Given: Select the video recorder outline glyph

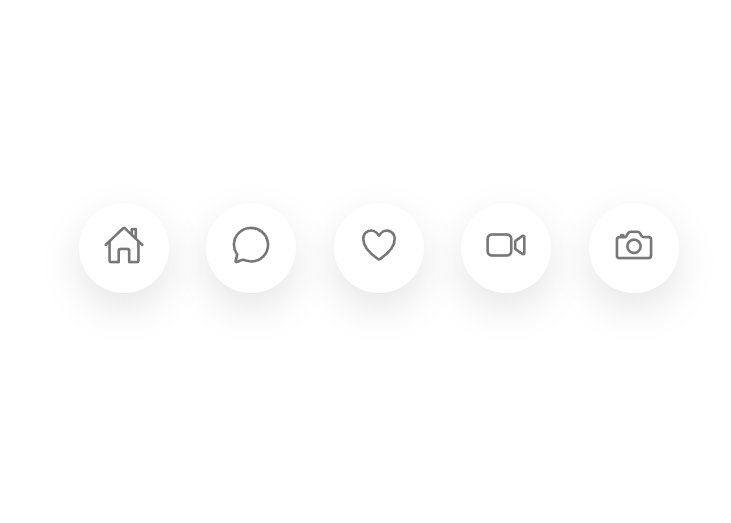Looking at the screenshot, I should (x=506, y=245).
